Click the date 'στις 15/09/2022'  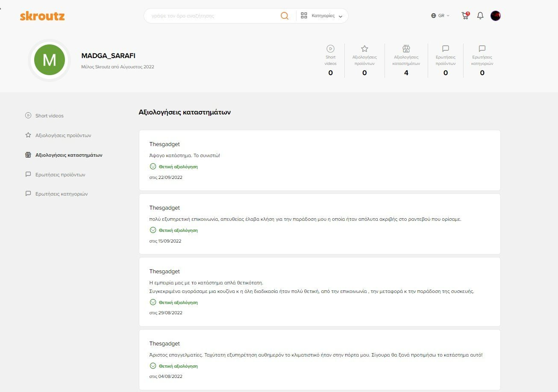point(165,241)
